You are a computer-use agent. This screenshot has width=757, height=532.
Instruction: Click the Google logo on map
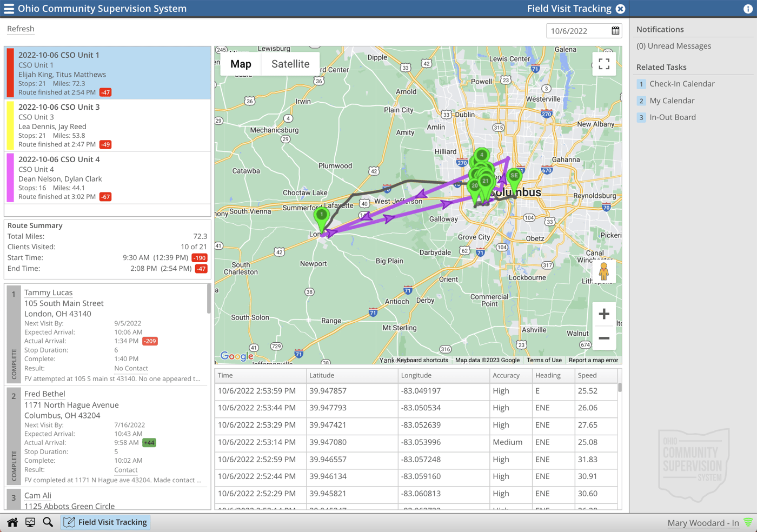(x=237, y=356)
